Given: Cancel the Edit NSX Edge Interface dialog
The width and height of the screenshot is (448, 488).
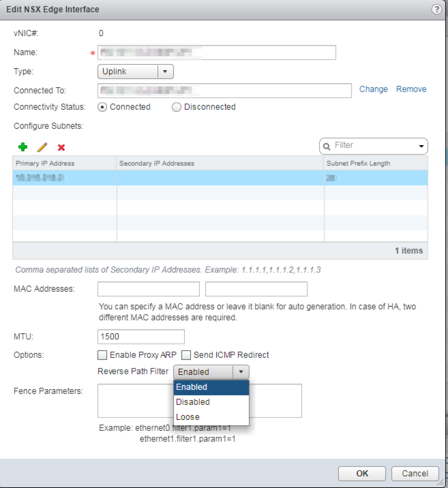Looking at the screenshot, I should click(x=415, y=473).
